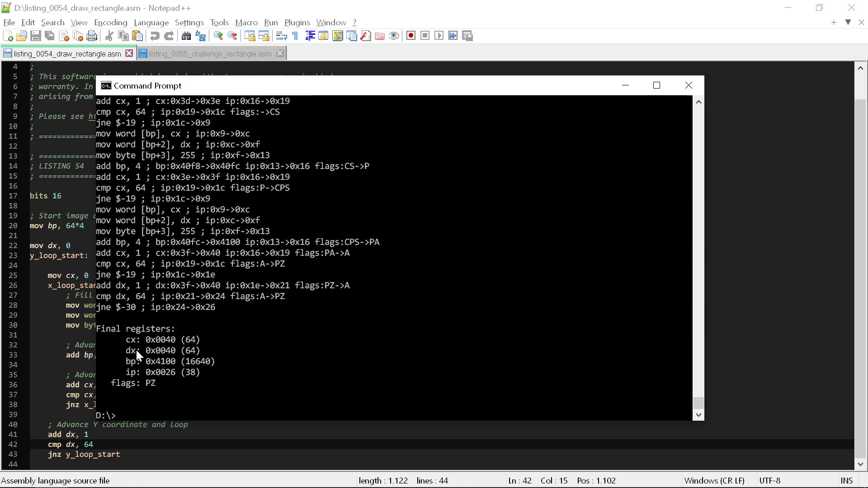Zoom in using the magnifier-plus icon

click(x=218, y=36)
